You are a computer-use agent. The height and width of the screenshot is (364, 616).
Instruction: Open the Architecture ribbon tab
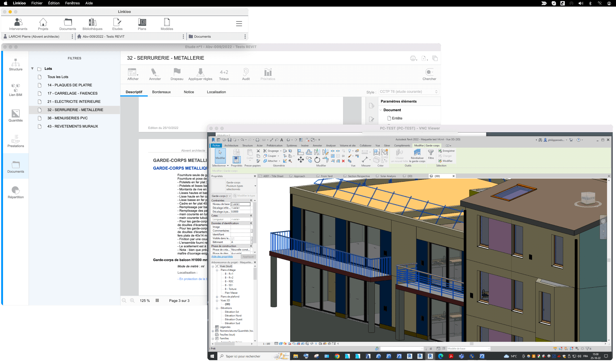(x=231, y=145)
